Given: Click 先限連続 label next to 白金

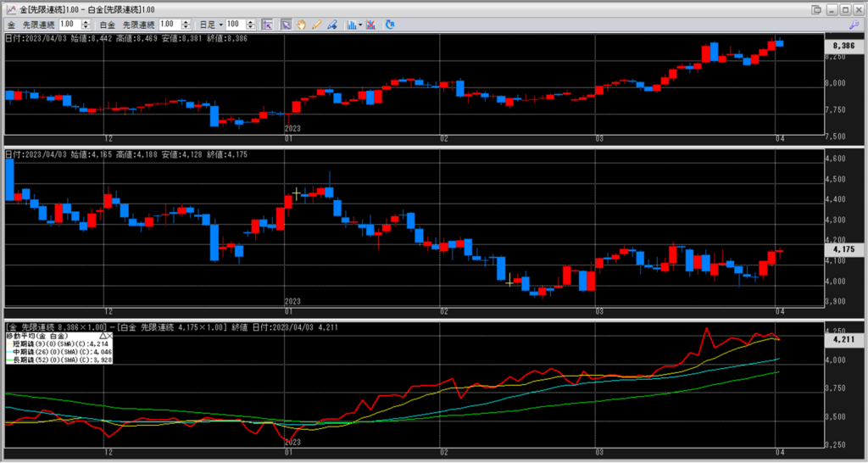Looking at the screenshot, I should (138, 25).
